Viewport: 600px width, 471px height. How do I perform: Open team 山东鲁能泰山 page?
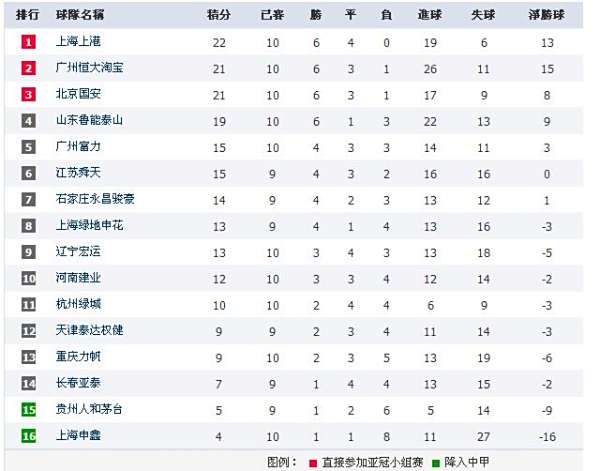pos(89,120)
